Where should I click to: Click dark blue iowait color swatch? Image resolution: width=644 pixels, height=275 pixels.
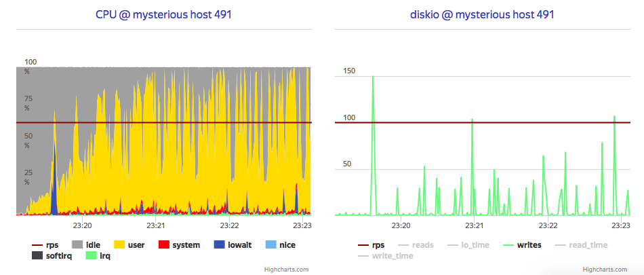[219, 245]
